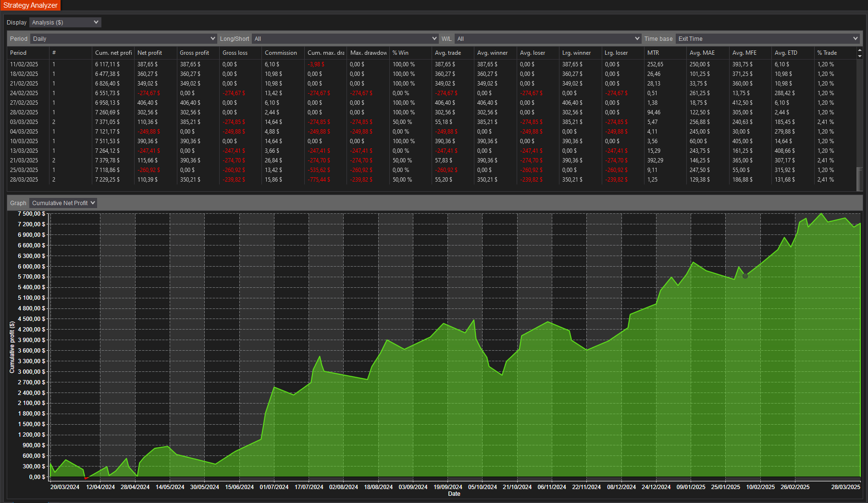The height and width of the screenshot is (503, 868).
Task: Select the 27/02/2025 period row
Action: point(432,103)
